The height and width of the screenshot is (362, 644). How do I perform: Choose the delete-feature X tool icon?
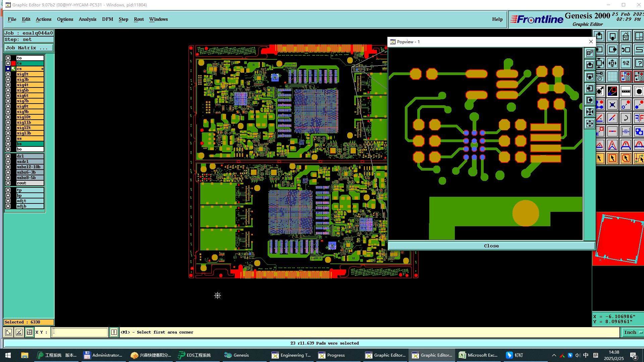tap(612, 105)
